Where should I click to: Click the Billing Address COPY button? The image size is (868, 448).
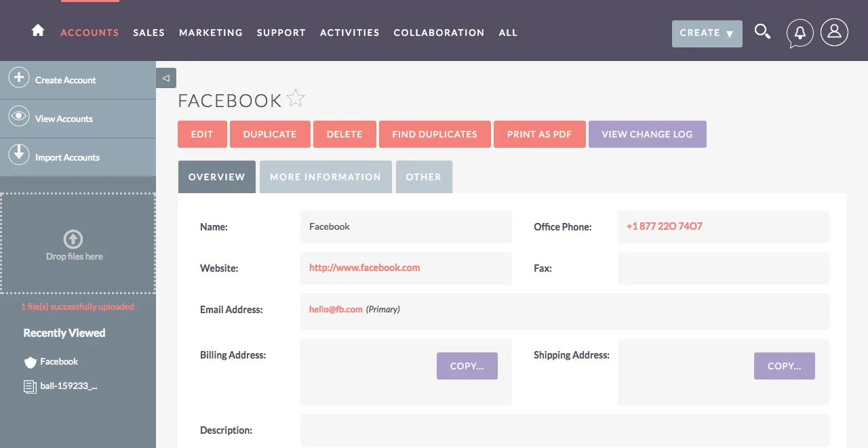point(467,366)
